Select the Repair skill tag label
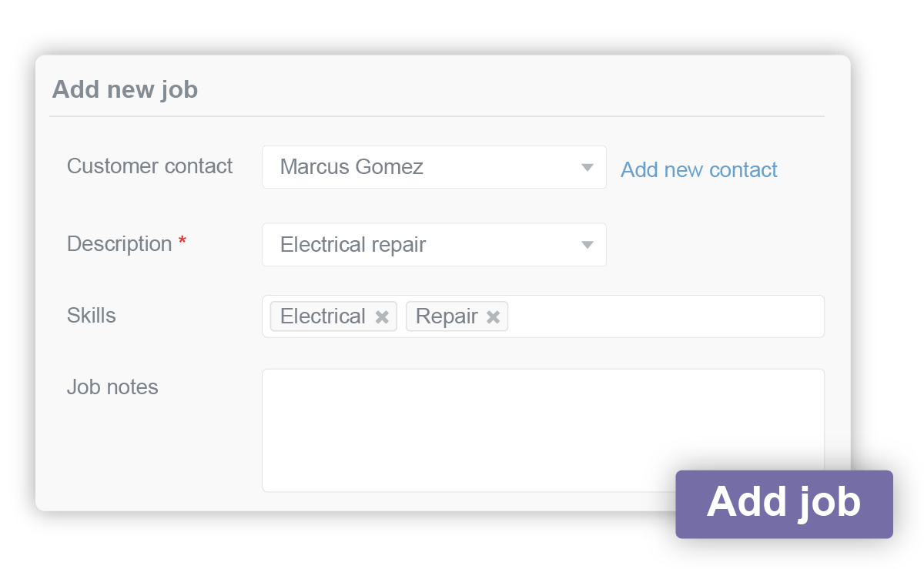The width and height of the screenshot is (924, 569). point(447,316)
